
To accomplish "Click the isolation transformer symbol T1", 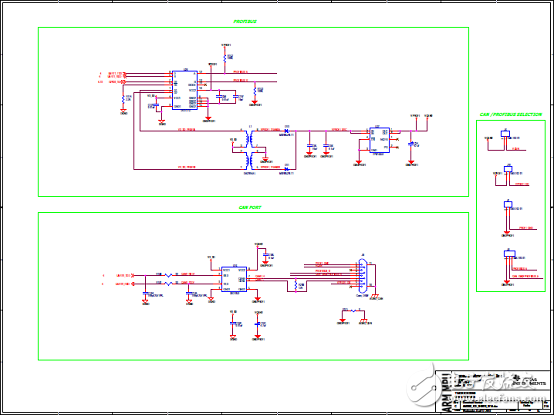I will point(251,149).
